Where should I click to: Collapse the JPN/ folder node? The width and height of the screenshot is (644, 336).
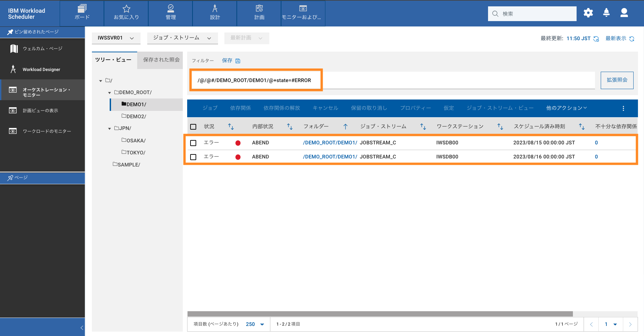click(x=109, y=129)
